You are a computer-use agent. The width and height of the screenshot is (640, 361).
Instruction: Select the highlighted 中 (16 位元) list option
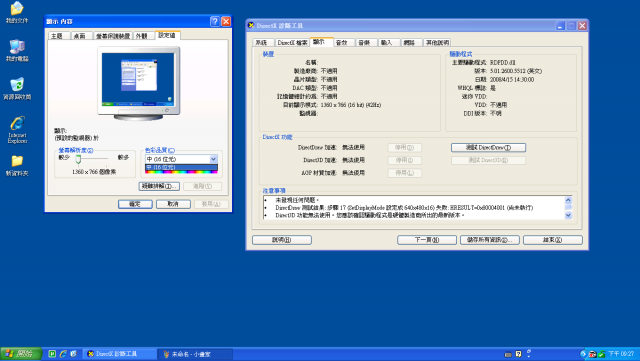pos(181,167)
